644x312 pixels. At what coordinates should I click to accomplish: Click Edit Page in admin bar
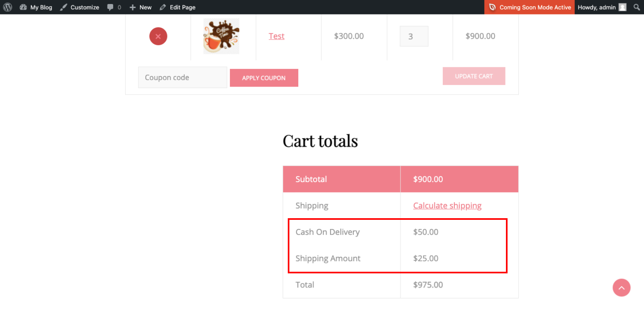point(178,7)
